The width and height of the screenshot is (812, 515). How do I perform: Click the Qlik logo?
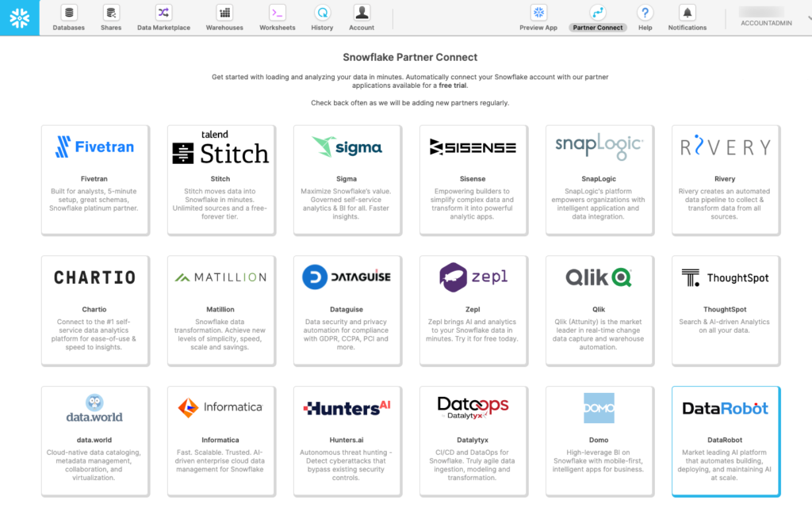[x=599, y=277]
